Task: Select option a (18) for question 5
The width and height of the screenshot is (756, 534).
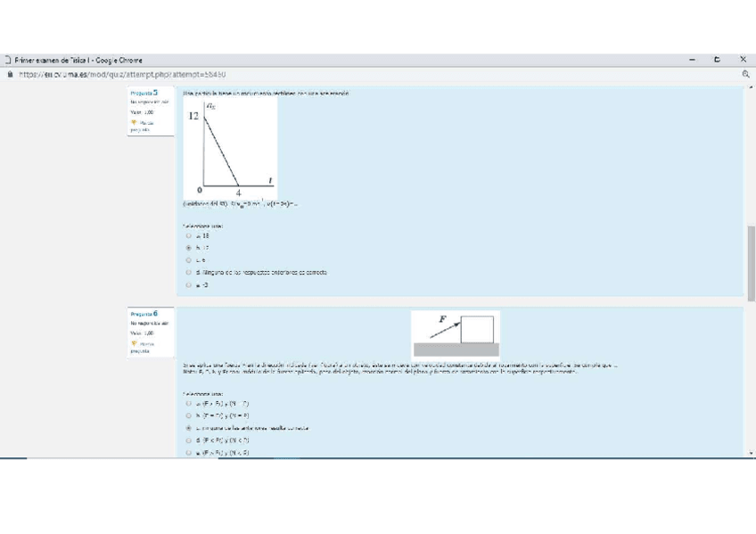Action: coord(188,236)
